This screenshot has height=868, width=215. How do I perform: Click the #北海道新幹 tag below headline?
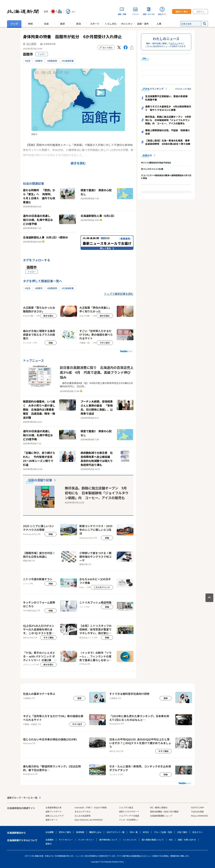click(x=68, y=61)
